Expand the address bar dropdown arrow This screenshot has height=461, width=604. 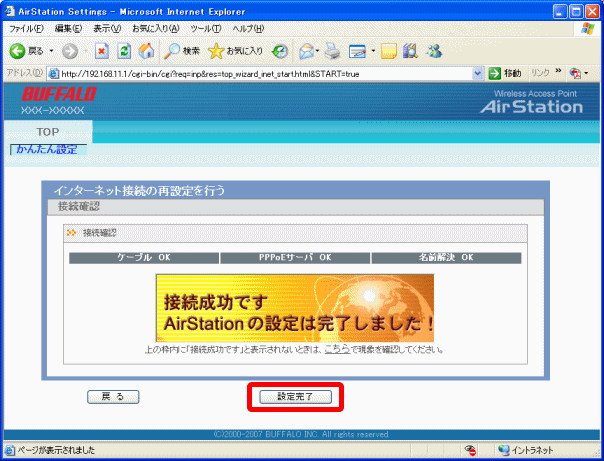pyautogui.click(x=478, y=73)
